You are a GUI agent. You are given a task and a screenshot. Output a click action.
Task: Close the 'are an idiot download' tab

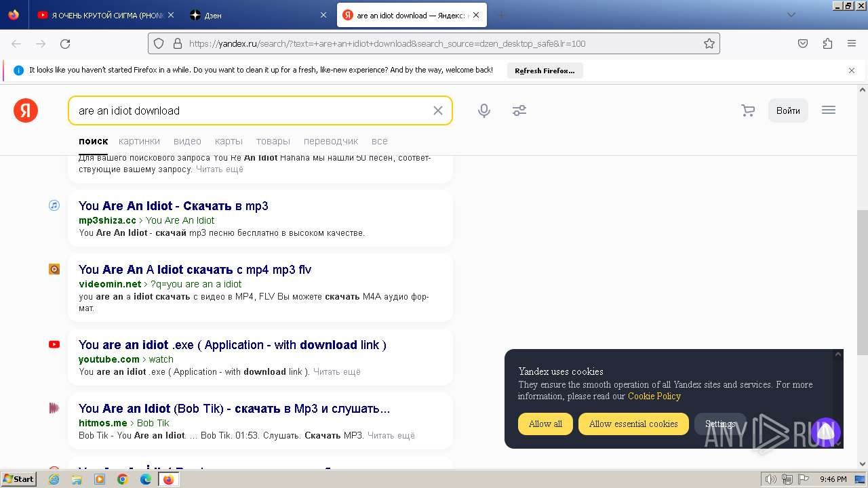tap(477, 15)
